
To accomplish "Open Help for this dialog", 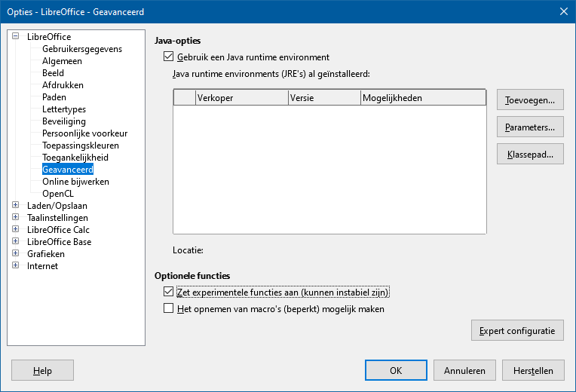I will pyautogui.click(x=43, y=370).
